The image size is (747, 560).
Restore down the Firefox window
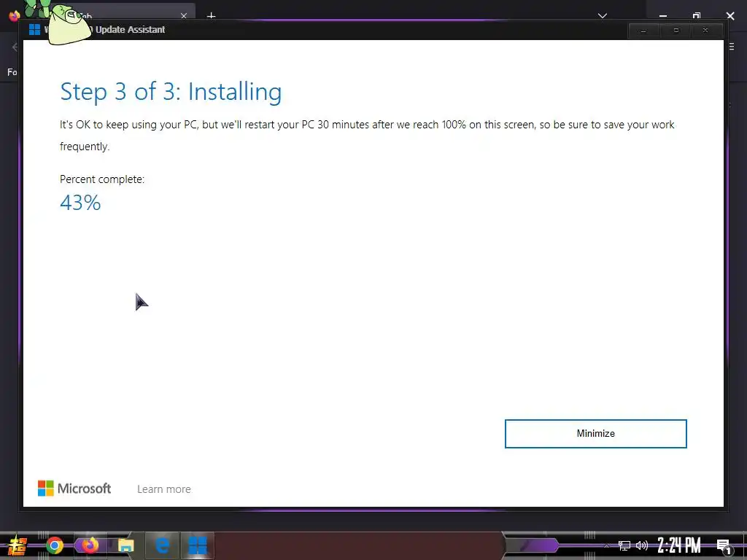697,16
